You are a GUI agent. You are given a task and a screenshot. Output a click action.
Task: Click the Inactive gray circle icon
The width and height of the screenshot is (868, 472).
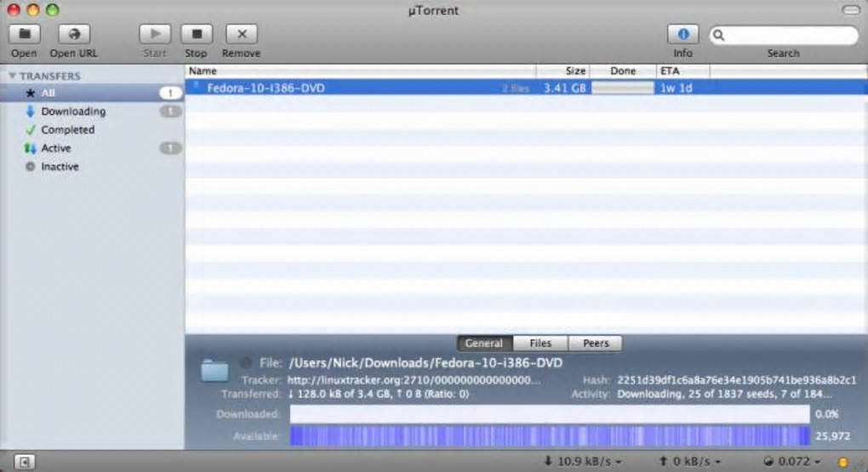30,167
